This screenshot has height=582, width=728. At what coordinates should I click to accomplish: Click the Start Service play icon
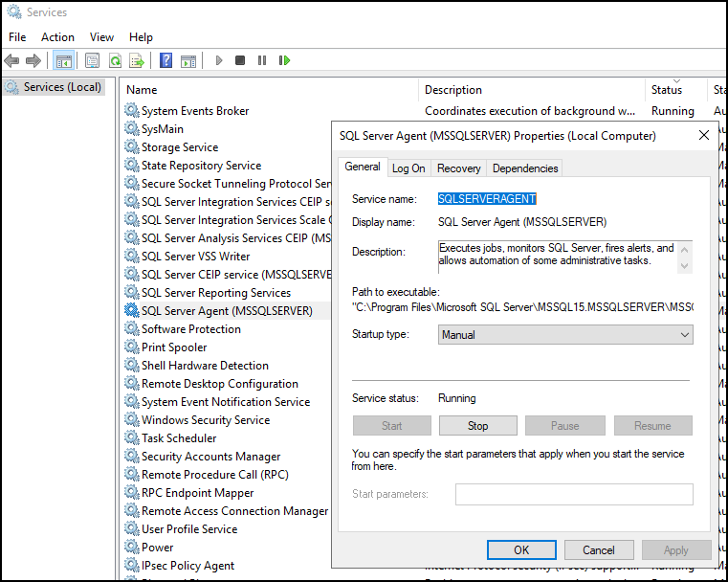coord(219,60)
